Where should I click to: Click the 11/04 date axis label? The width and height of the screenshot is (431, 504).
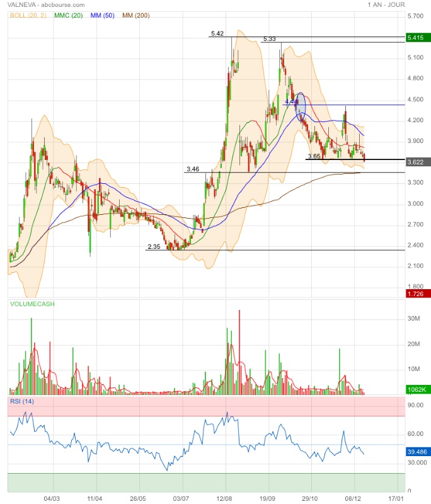[95, 498]
